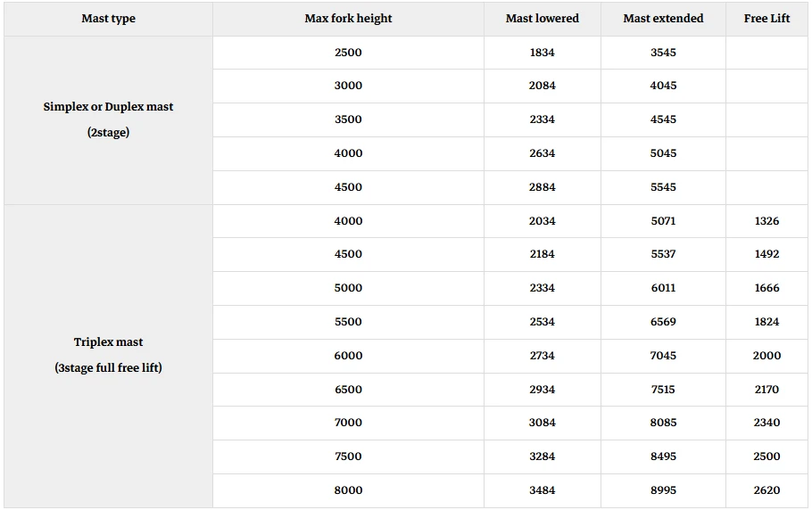Image resolution: width=812 pixels, height=510 pixels.
Task: Select the Free Lift column header
Action: [766, 19]
